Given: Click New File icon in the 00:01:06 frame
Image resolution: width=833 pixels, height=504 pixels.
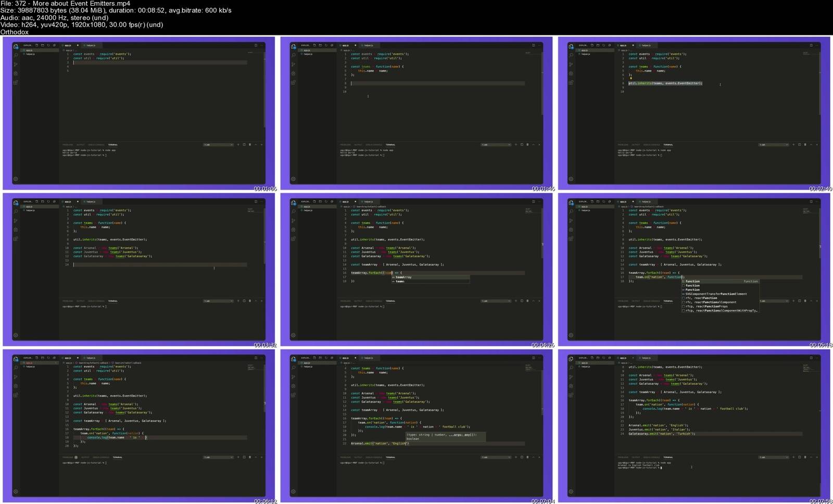Looking at the screenshot, I should pos(37,45).
